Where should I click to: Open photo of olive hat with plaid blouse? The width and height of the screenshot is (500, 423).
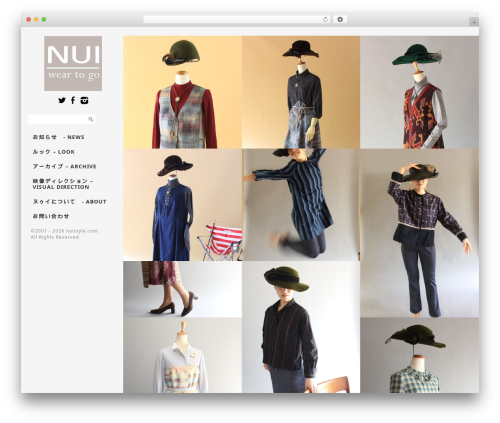(420, 355)
